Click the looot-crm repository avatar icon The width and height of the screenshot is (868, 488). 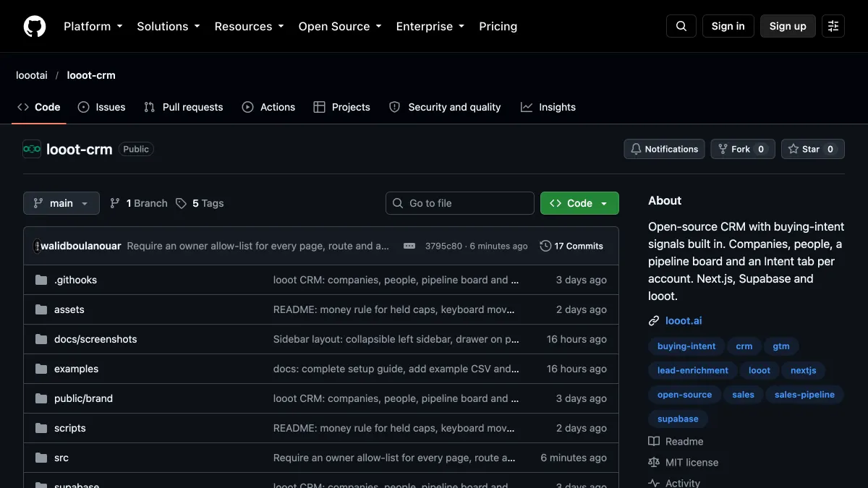click(x=32, y=149)
